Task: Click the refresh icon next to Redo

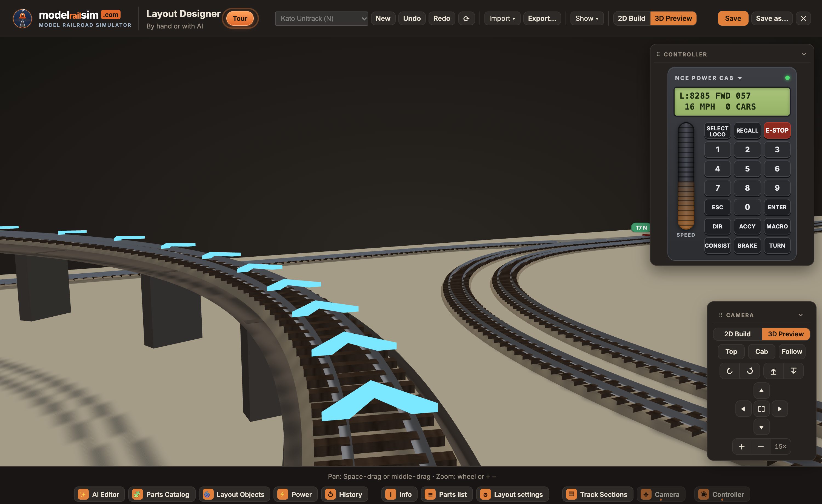Action: (466, 18)
